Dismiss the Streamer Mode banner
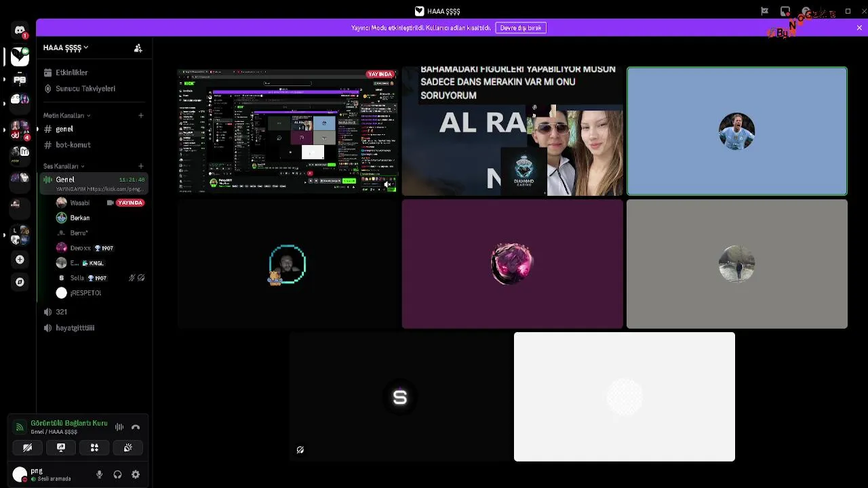This screenshot has width=868, height=488. (859, 28)
